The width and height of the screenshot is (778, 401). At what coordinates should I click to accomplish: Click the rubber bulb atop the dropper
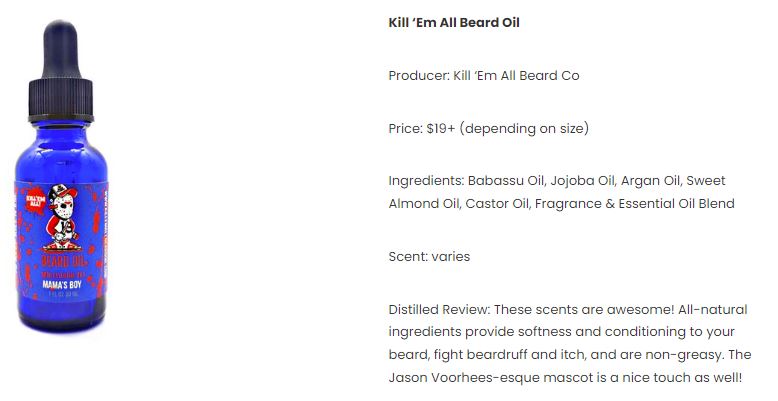coord(61,49)
